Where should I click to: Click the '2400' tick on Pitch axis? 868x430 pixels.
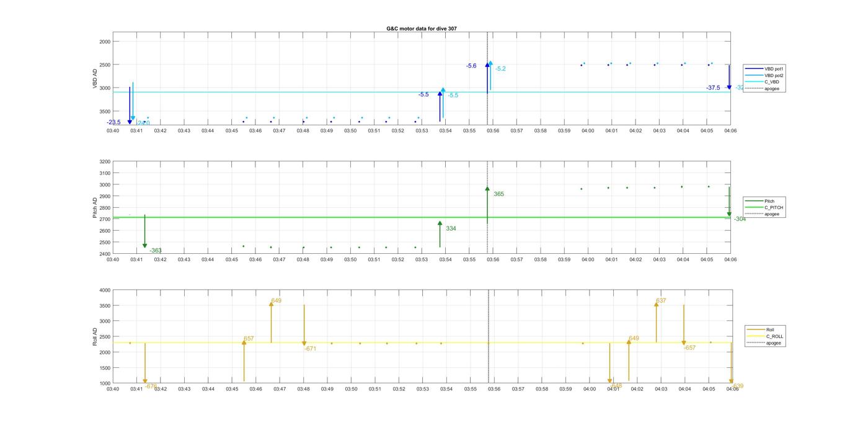[104, 254]
